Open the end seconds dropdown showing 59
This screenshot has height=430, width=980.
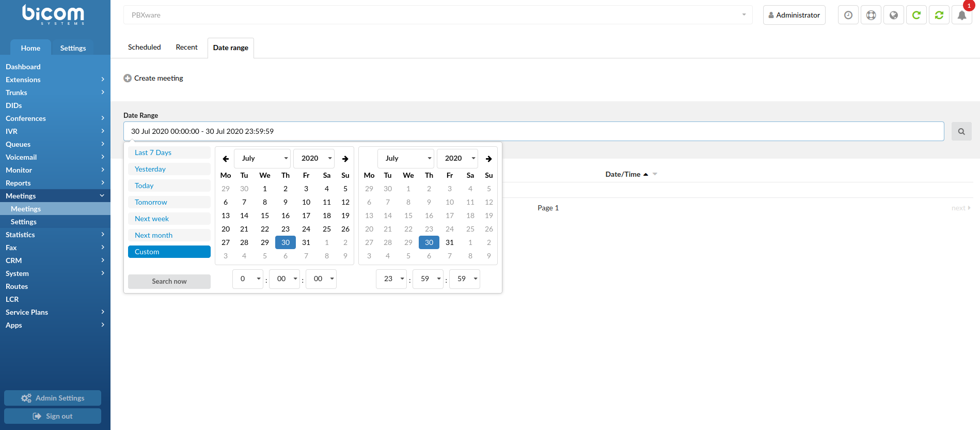click(x=465, y=279)
